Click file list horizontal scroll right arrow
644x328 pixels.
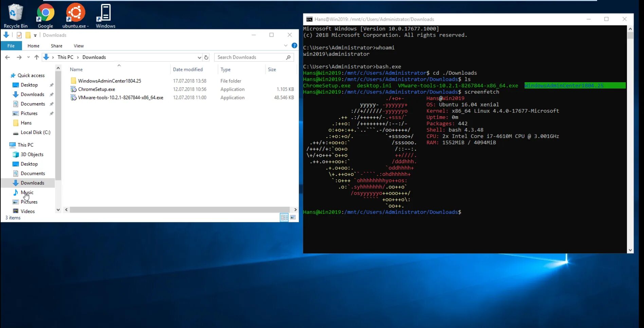295,210
